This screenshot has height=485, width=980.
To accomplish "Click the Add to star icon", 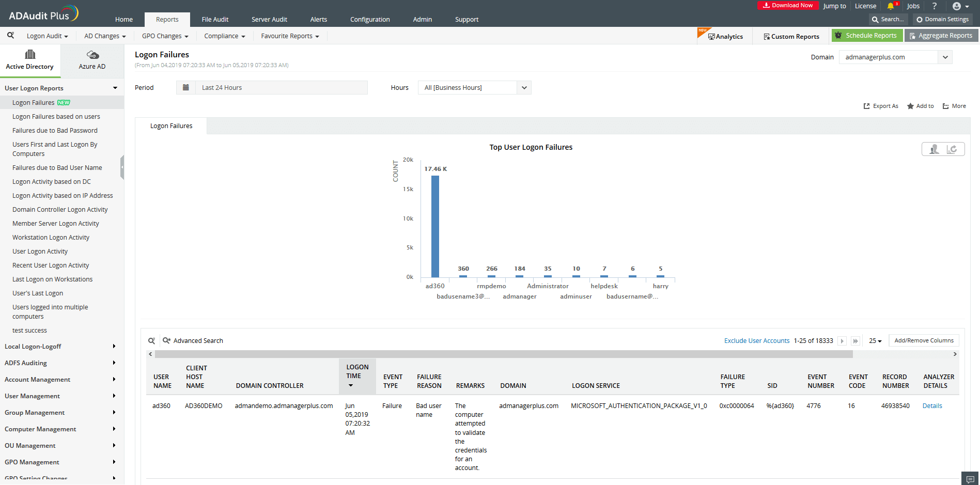I will (x=910, y=106).
